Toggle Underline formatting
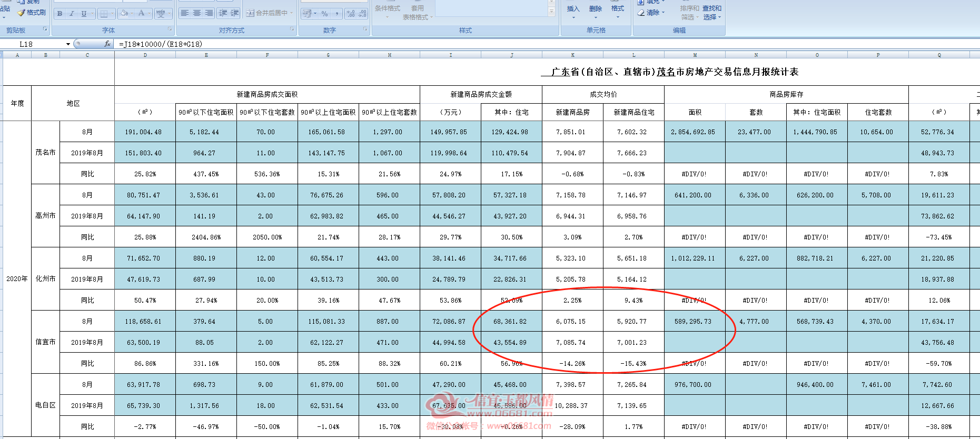This screenshot has height=439, width=980. 84,13
